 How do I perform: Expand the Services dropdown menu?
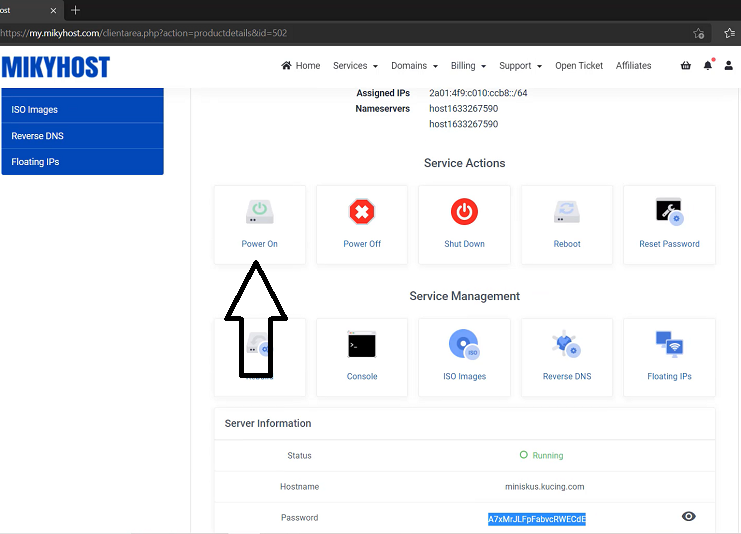pos(355,66)
